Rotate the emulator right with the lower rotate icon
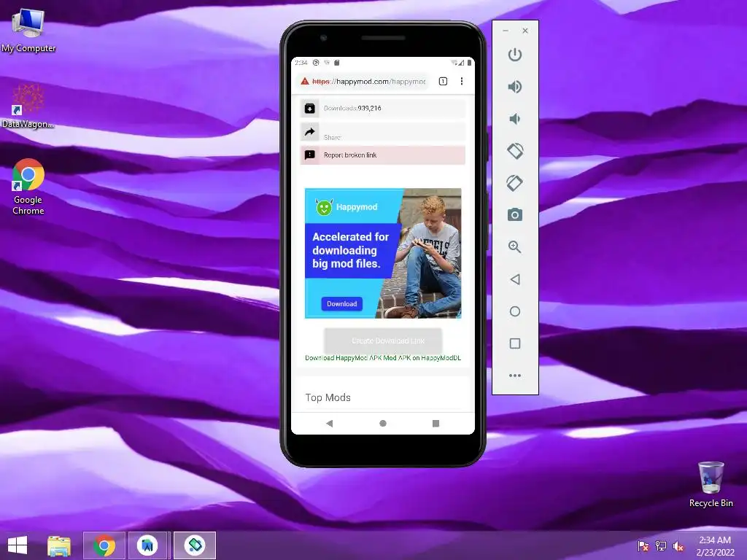Screen dimensions: 747x560 (x=514, y=183)
